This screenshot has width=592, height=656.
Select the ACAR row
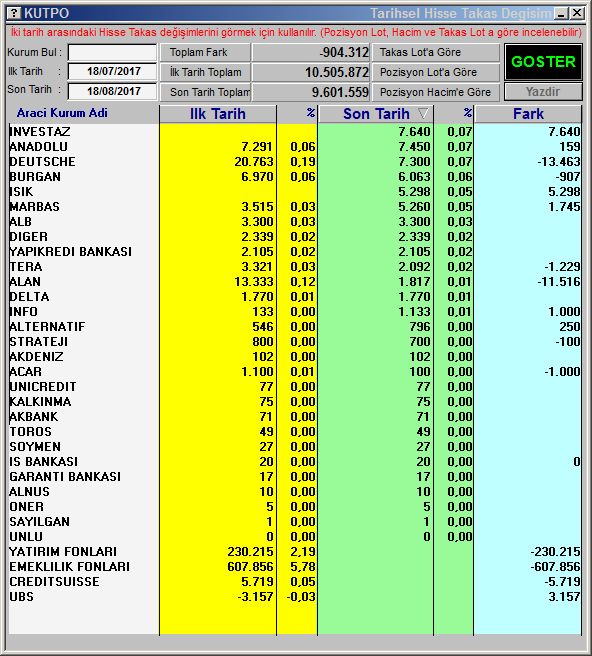tap(295, 372)
